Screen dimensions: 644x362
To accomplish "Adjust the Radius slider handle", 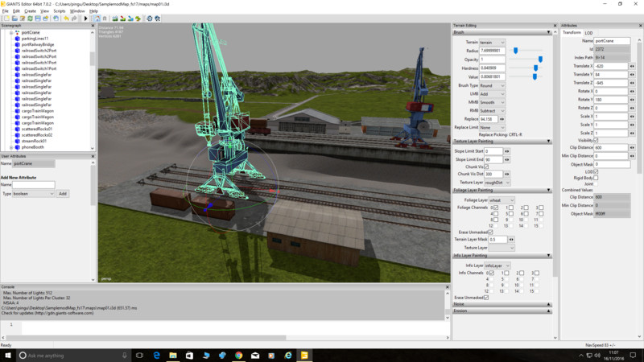I will (515, 51).
